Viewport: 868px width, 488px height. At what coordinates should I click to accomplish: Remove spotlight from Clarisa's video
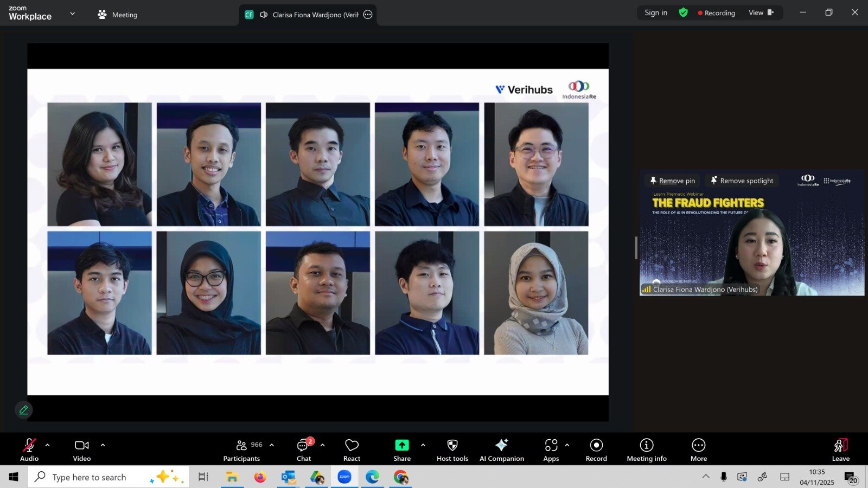(x=742, y=181)
